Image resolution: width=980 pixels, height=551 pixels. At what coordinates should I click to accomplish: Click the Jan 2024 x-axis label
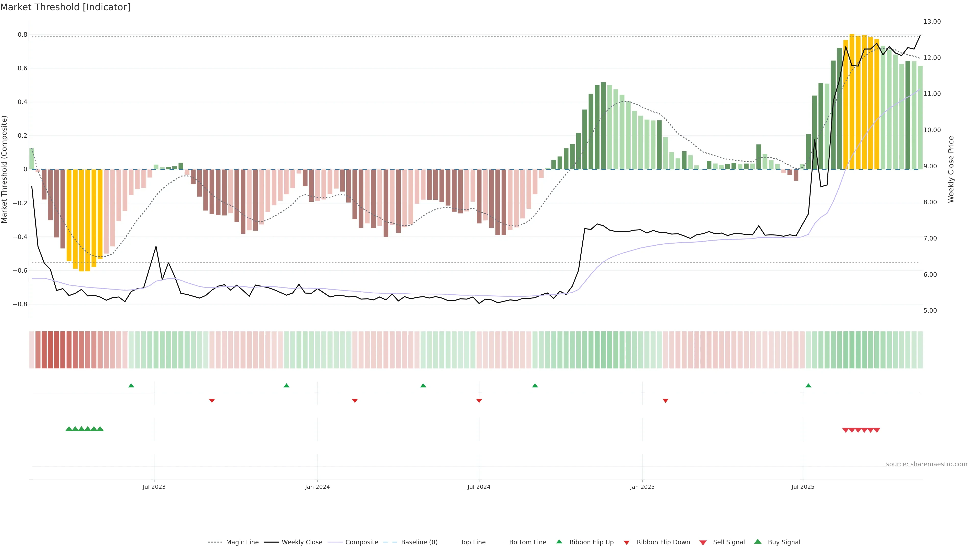pos(317,487)
